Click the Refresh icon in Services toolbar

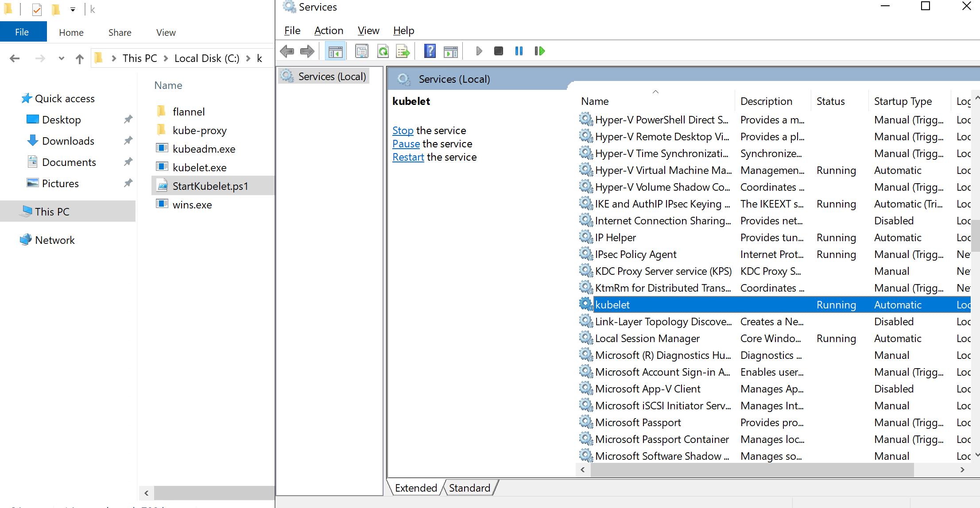click(x=383, y=51)
